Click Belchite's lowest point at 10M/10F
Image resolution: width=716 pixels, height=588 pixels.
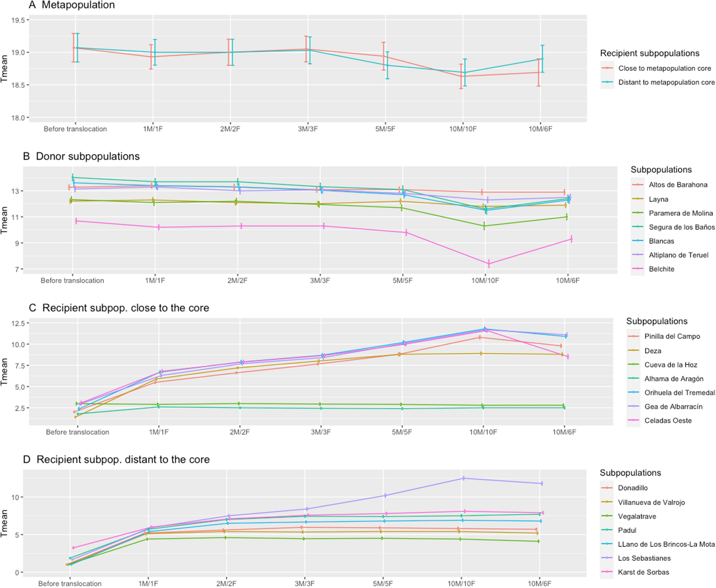(x=489, y=264)
